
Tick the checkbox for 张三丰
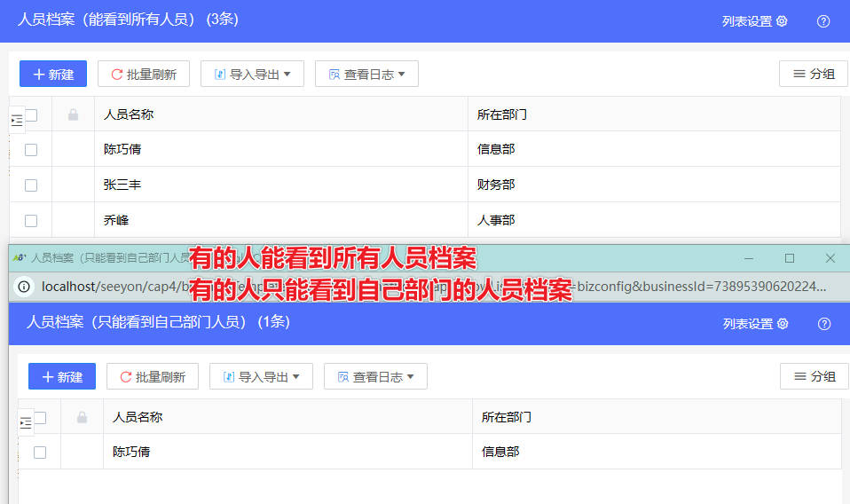(31, 185)
